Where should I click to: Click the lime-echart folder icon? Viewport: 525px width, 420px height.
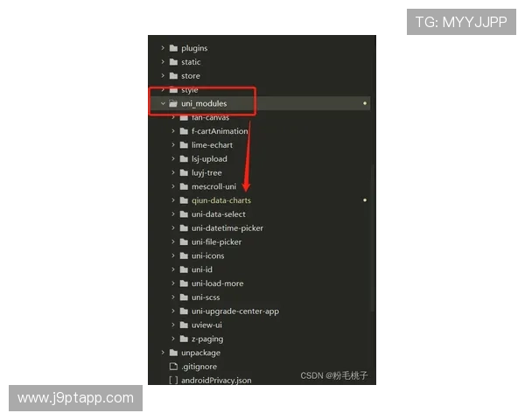[184, 145]
